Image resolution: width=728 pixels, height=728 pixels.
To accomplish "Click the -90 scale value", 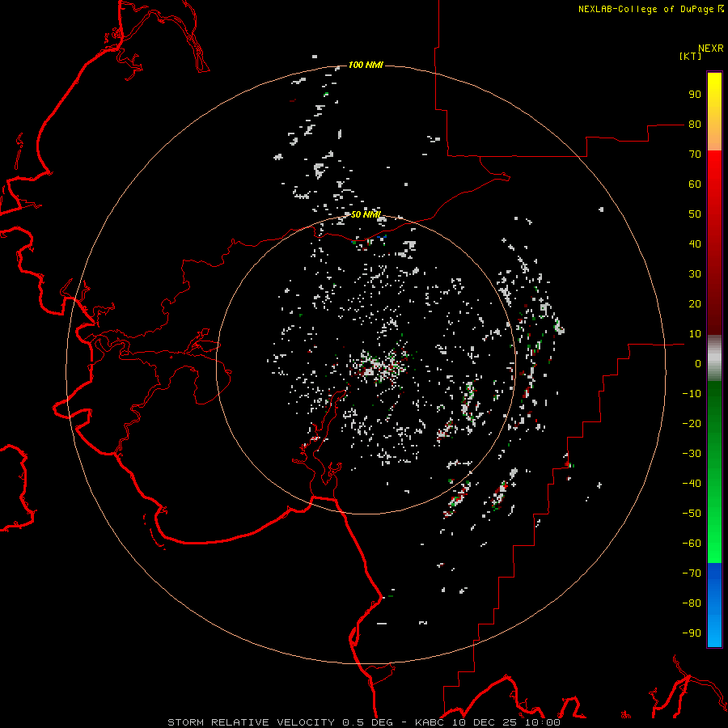I will tap(692, 633).
